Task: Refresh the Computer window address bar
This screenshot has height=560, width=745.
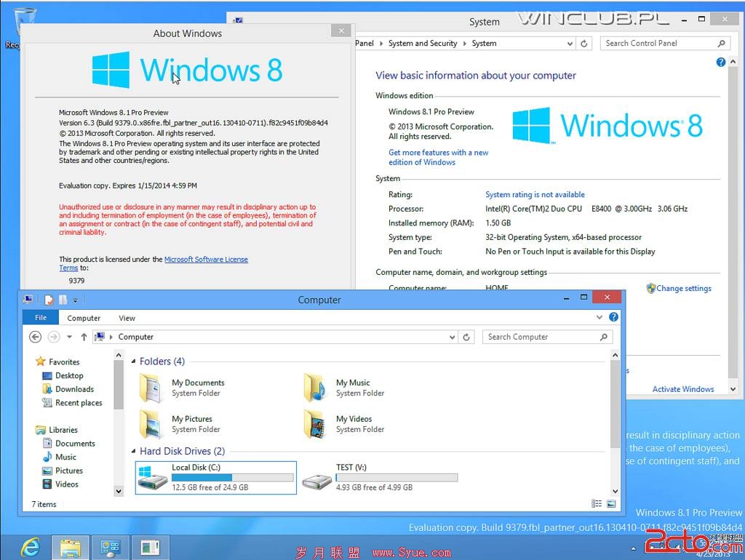Action: tap(466, 337)
